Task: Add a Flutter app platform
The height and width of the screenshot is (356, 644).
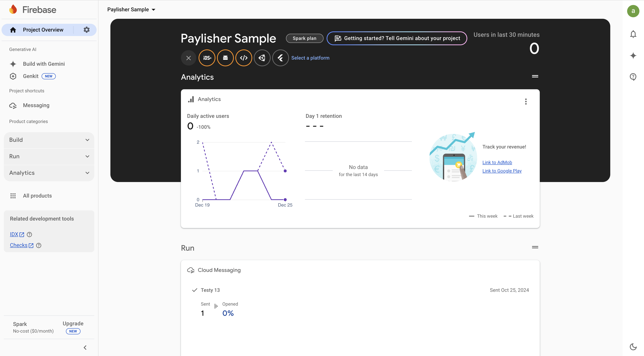Action: 280,58
